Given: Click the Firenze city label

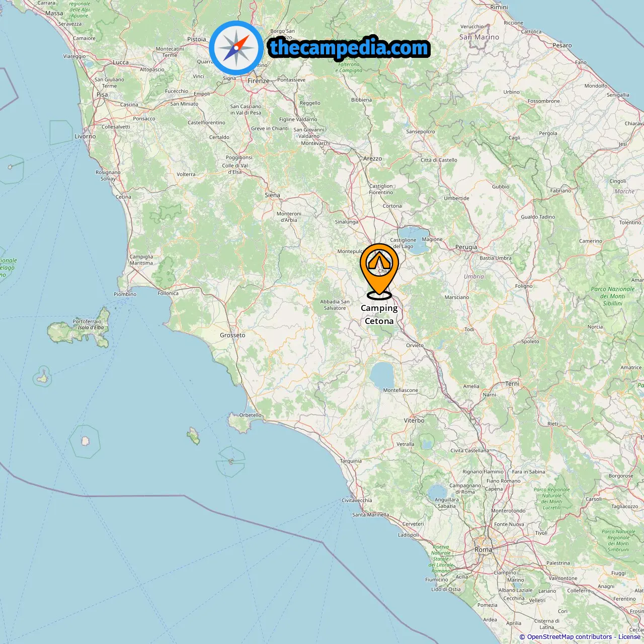Looking at the screenshot, I should pyautogui.click(x=259, y=81).
